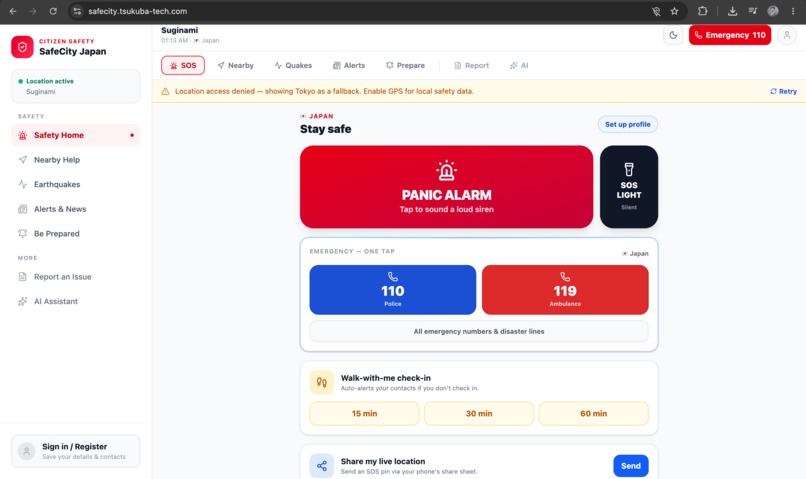
Task: Click the Location active Suginami card
Action: [76, 86]
